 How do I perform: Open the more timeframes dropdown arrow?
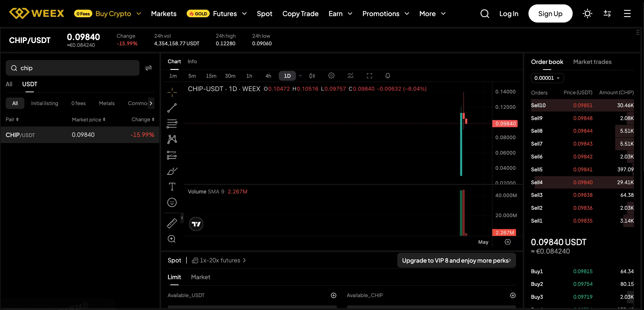tap(300, 76)
